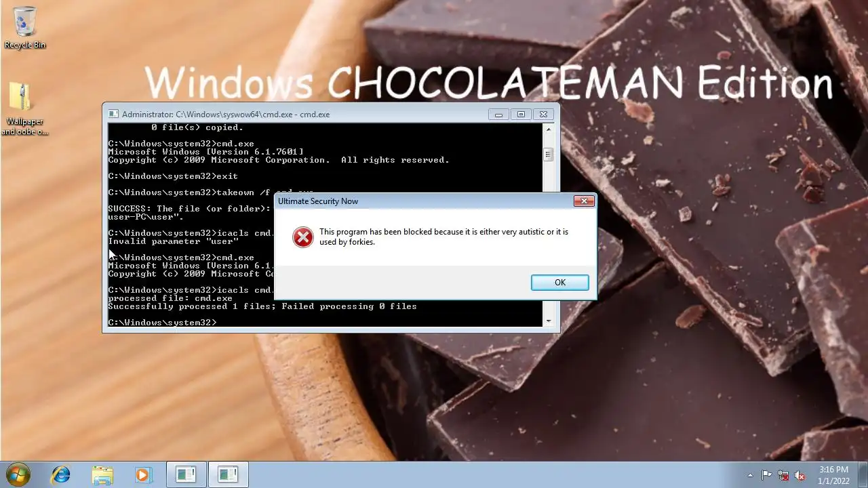
Task: Close the cmd.exe window
Action: [543, 114]
